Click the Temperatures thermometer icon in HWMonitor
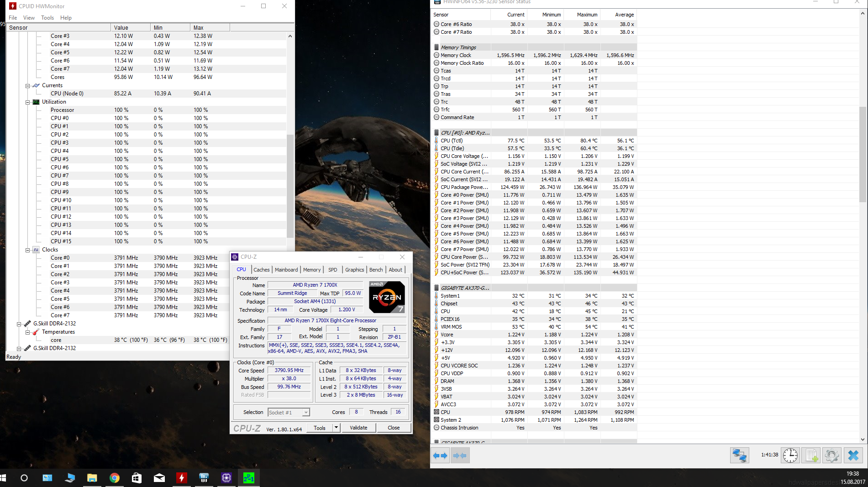Viewport: 868px width, 487px height. tap(36, 332)
